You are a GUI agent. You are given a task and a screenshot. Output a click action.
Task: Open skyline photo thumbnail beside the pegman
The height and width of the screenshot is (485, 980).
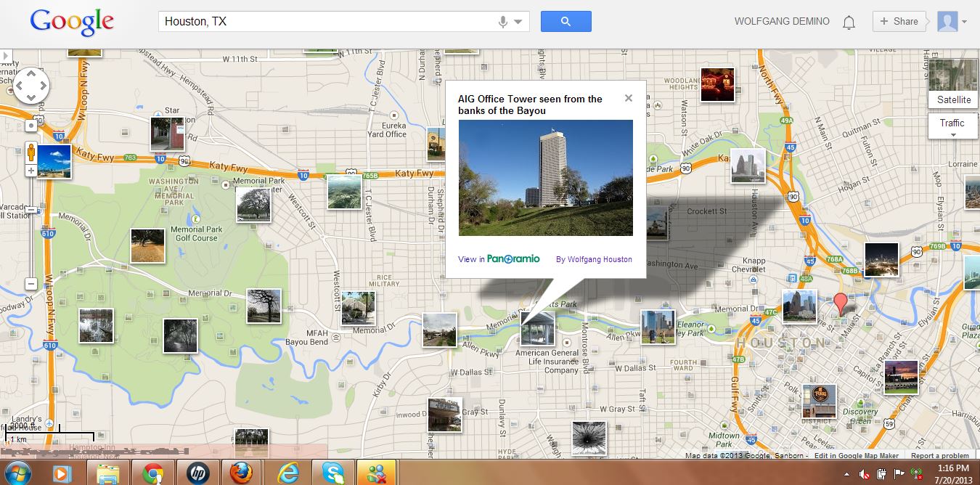click(54, 161)
